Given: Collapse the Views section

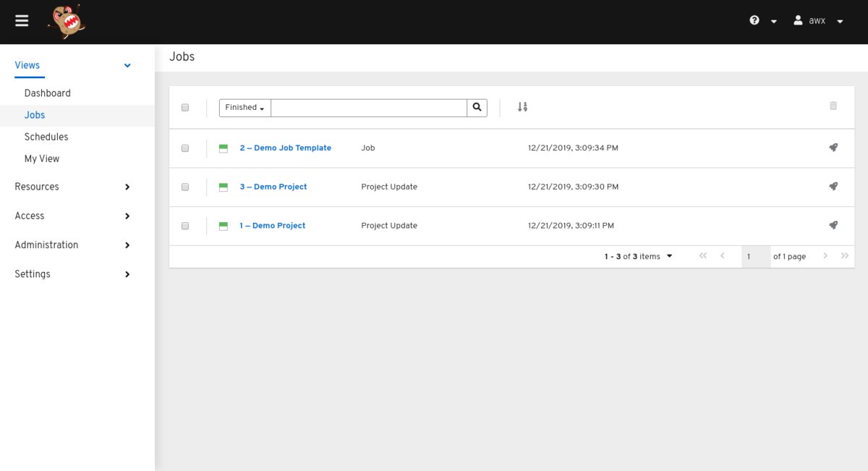Looking at the screenshot, I should pos(127,65).
